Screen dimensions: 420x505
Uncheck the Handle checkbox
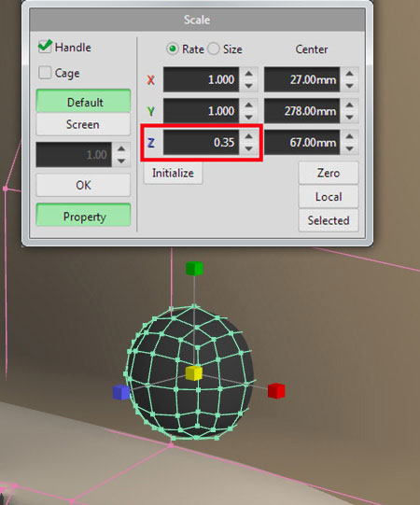point(45,47)
